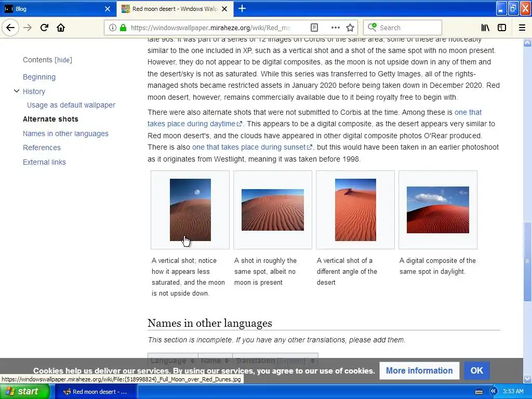The height and width of the screenshot is (399, 532).
Task: Open different angle vertical desert thumbnail
Action: click(355, 210)
